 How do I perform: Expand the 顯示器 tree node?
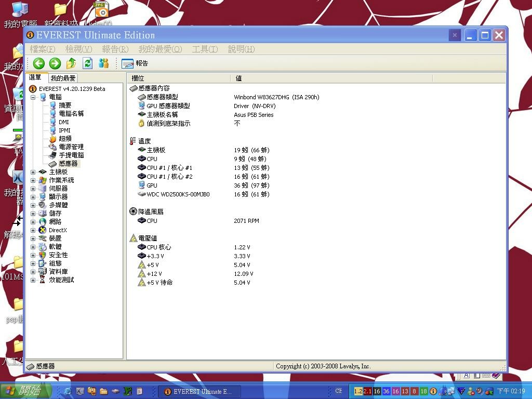coord(33,197)
